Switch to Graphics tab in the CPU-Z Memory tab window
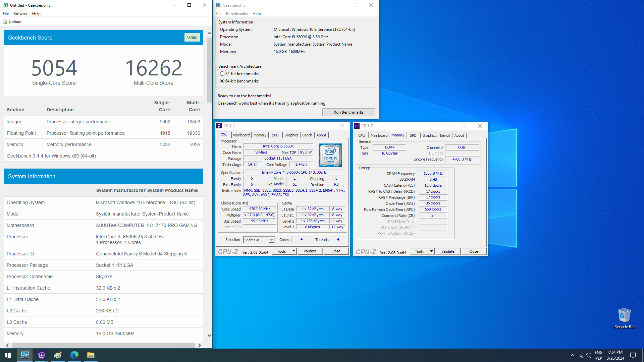 (x=429, y=135)
